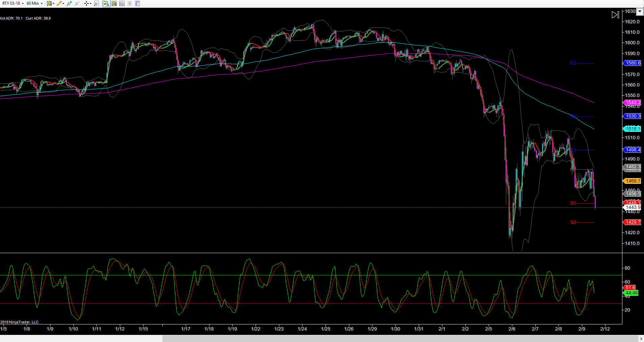Viewport: 644px width, 342px height.
Task: Open the pencil drawing tools menu
Action: [60, 3]
